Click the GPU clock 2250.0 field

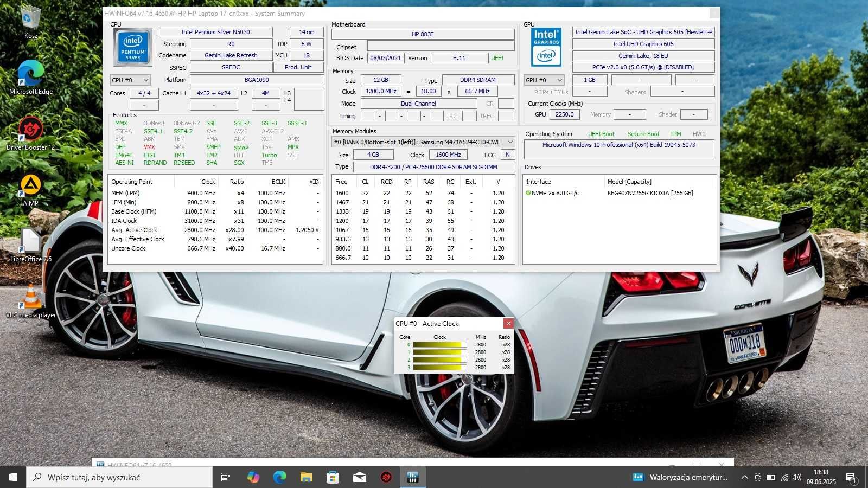click(565, 114)
